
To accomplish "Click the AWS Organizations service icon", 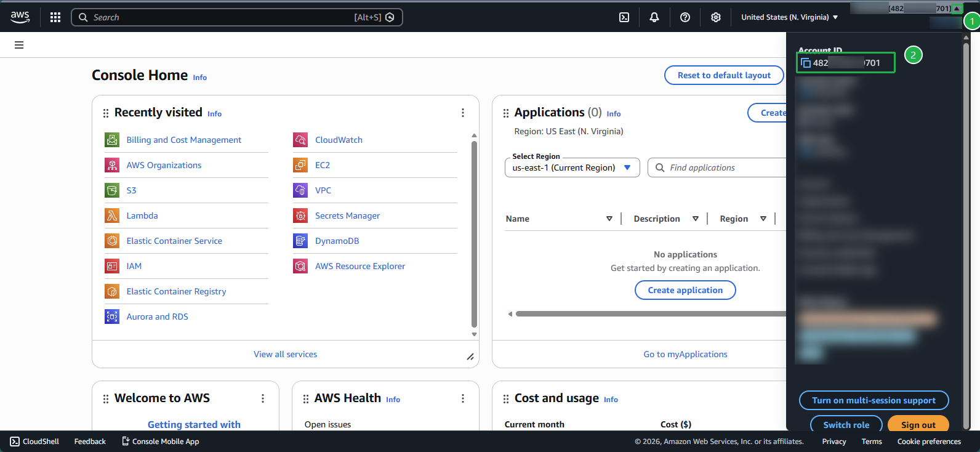I will click(112, 165).
